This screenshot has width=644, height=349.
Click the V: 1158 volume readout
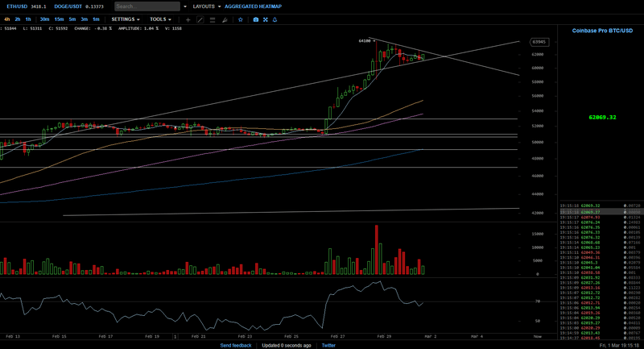pyautogui.click(x=173, y=28)
